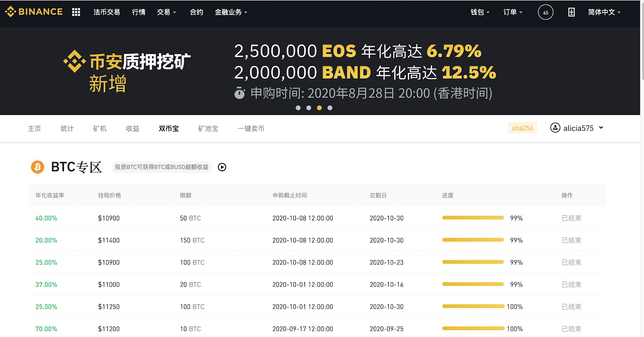Viewport: 644px width, 337px height.
Task: Click the 币安质押挖矿 promotional banner
Action: click(320, 71)
